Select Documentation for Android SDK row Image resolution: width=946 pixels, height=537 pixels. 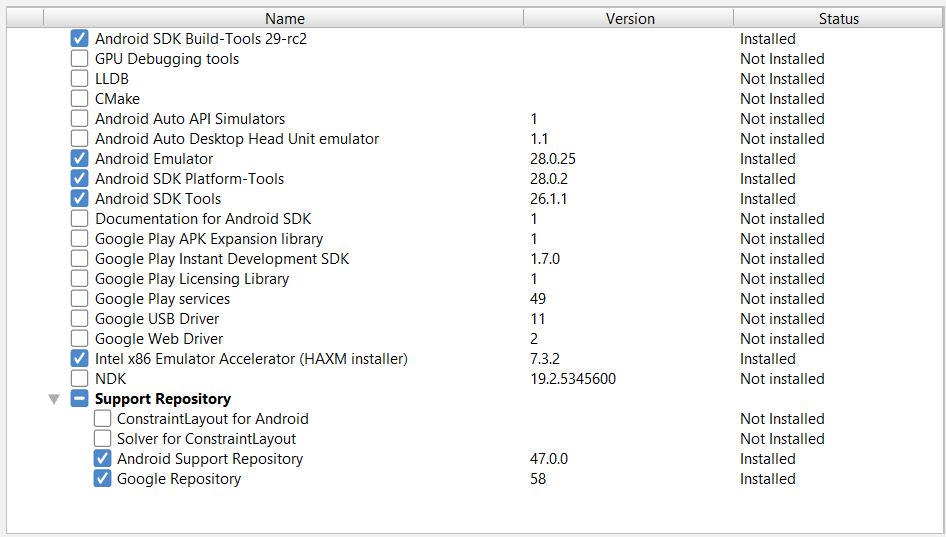(x=203, y=219)
